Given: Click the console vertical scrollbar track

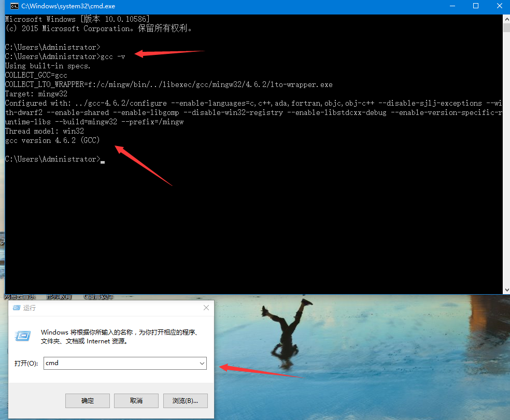Looking at the screenshot, I should [506, 155].
